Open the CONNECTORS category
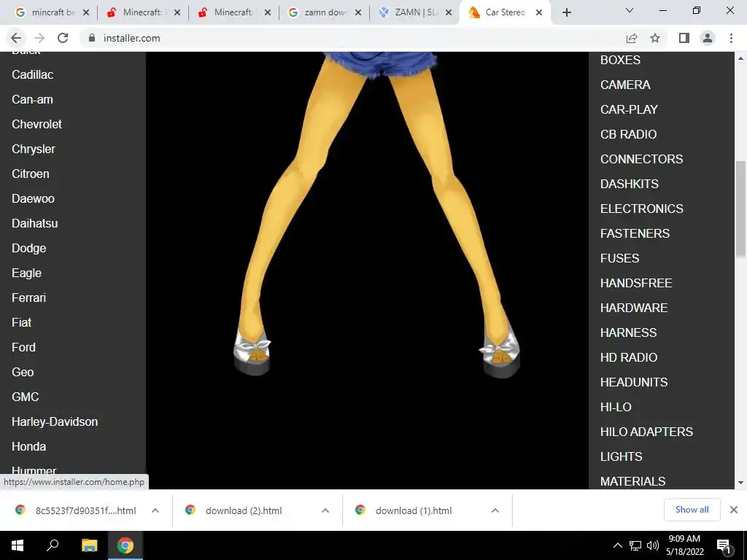This screenshot has width=747, height=560. coord(642,159)
